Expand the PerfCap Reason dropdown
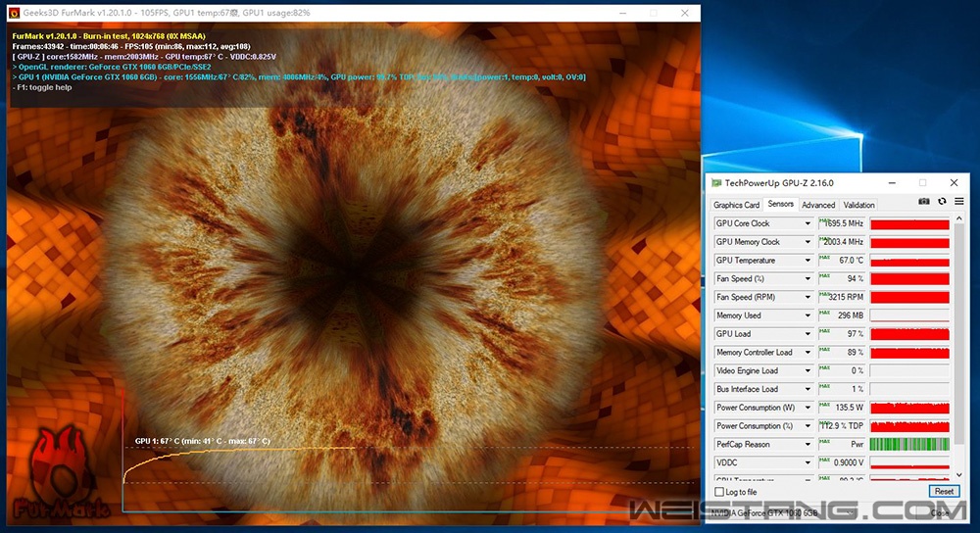 coord(808,445)
